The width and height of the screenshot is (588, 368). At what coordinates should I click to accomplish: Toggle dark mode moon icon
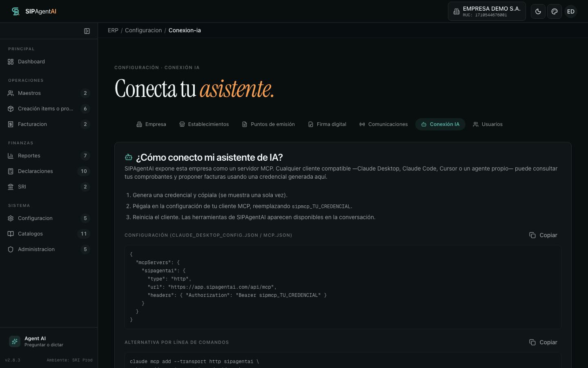tap(538, 11)
